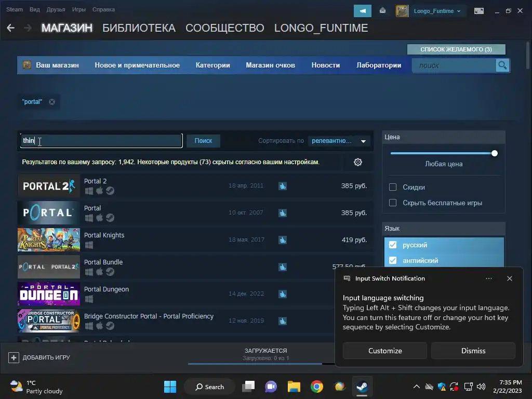
Task: Open the inbox envelope icon
Action: click(x=382, y=11)
